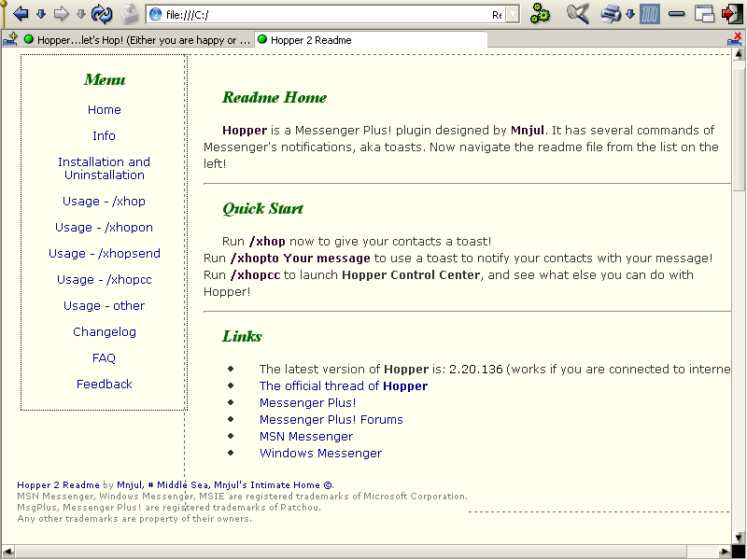This screenshot has width=747, height=560.
Task: Click the red exit door icon
Action: point(733,14)
